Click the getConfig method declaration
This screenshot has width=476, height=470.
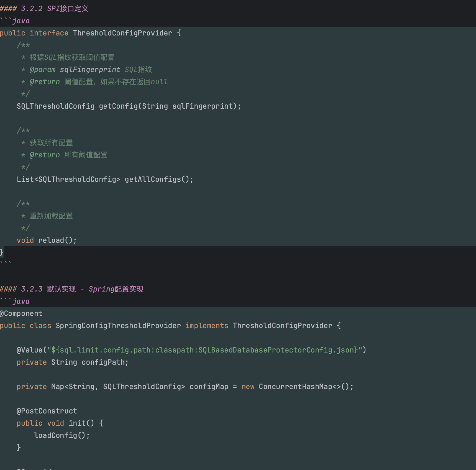[118, 106]
